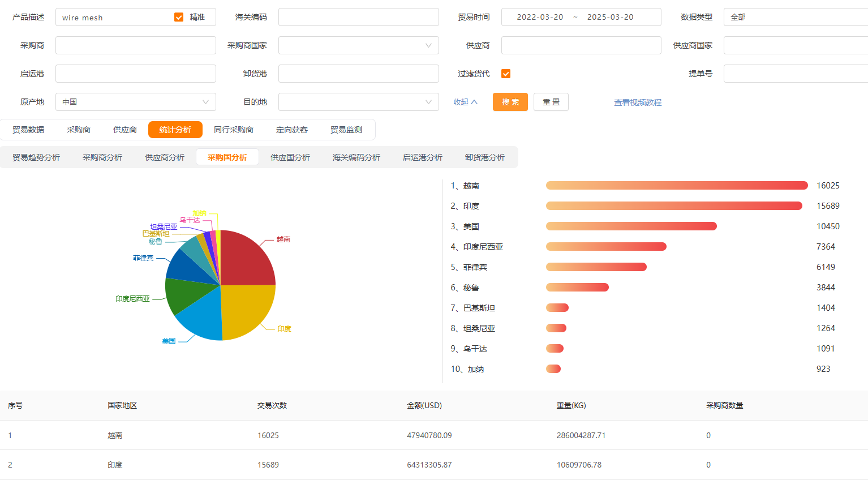Click the orange 搜索 search button
This screenshot has height=480, width=868.
pyautogui.click(x=510, y=102)
